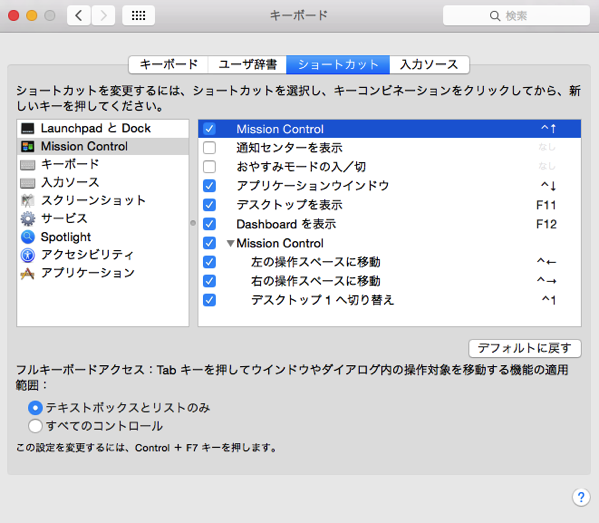This screenshot has width=599, height=523.
Task: Collapse the Mission Control disclosure triangle
Action: tap(230, 243)
